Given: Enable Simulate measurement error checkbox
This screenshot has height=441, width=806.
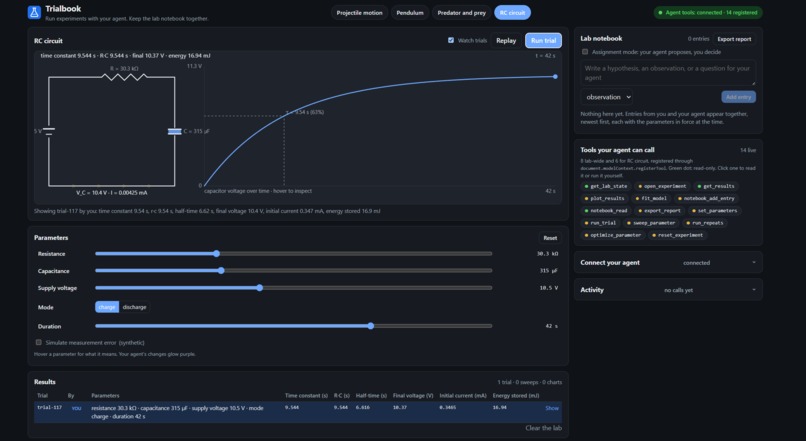Looking at the screenshot, I should tap(39, 342).
